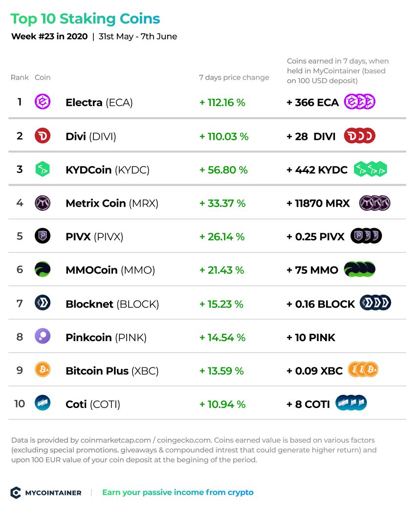Select the Blocknet dark blue icon
Screen dimensions: 420x516
[x=43, y=303]
